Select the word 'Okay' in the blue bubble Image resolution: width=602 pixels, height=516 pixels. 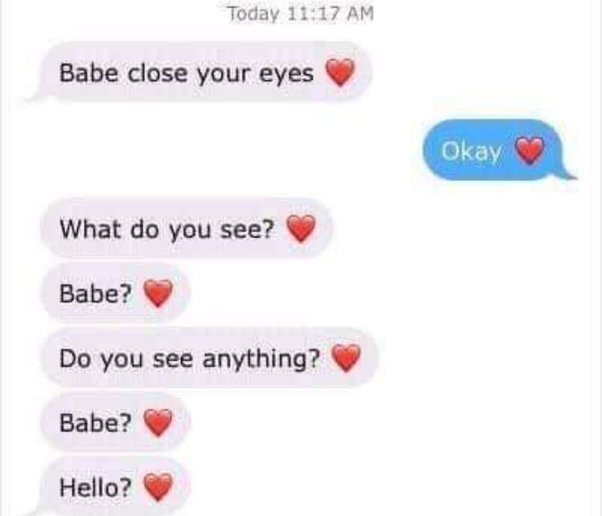(471, 151)
